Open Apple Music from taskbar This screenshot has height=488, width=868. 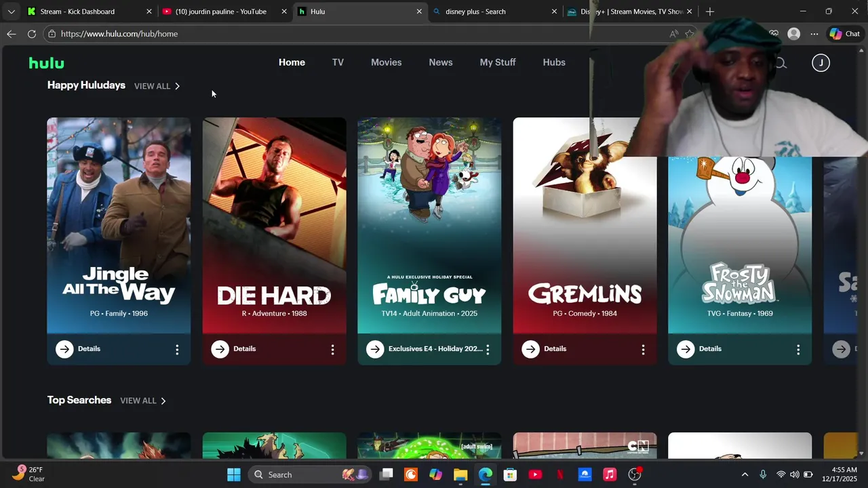(x=610, y=474)
